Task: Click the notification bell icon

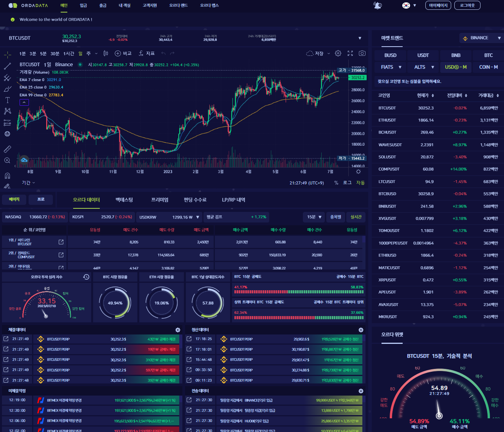Action: pyautogui.click(x=377, y=5)
